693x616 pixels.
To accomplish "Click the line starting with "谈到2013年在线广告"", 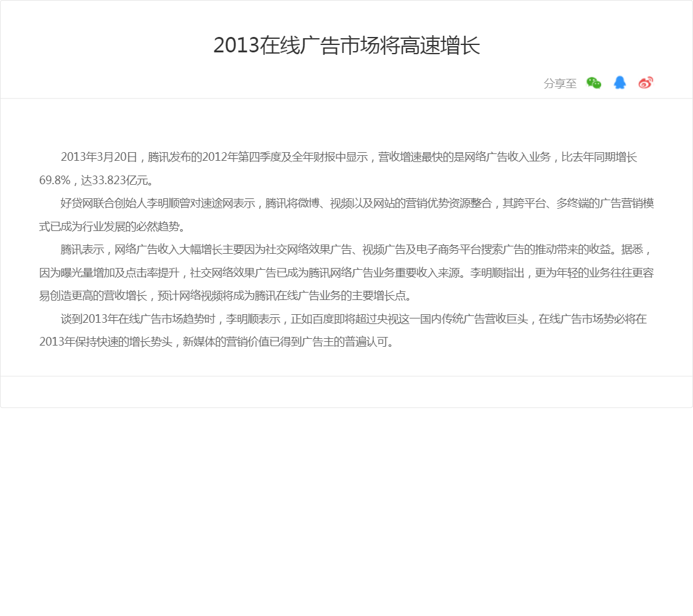I will (354, 319).
